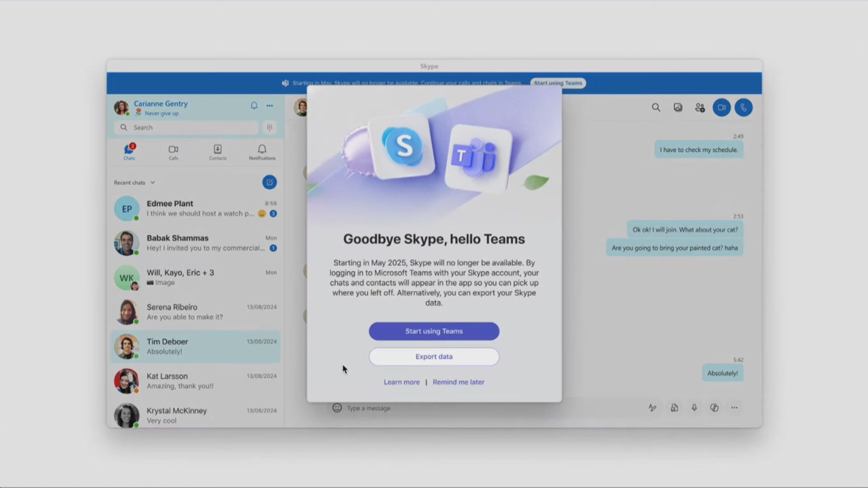
Task: Open the three-dot menu beside profile name
Action: [x=269, y=105]
